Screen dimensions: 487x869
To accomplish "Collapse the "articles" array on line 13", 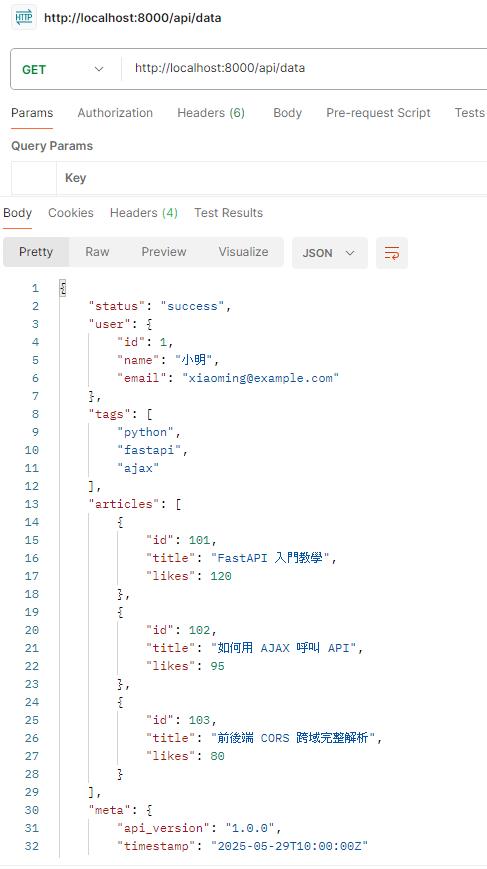I will (x=178, y=504).
